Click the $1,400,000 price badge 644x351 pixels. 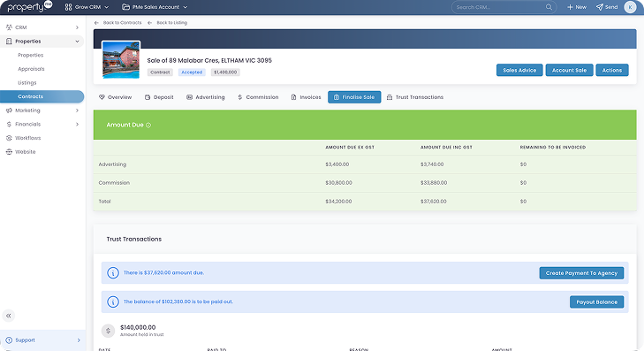tap(225, 72)
